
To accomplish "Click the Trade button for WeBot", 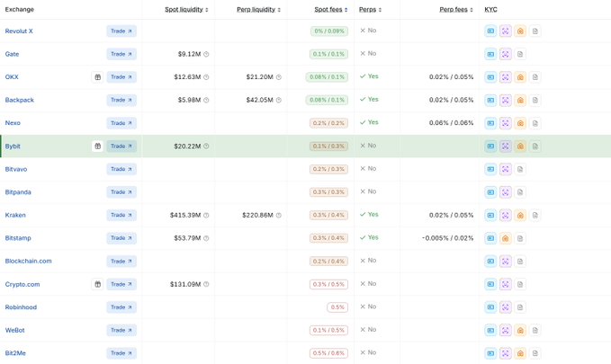I will click(121, 330).
